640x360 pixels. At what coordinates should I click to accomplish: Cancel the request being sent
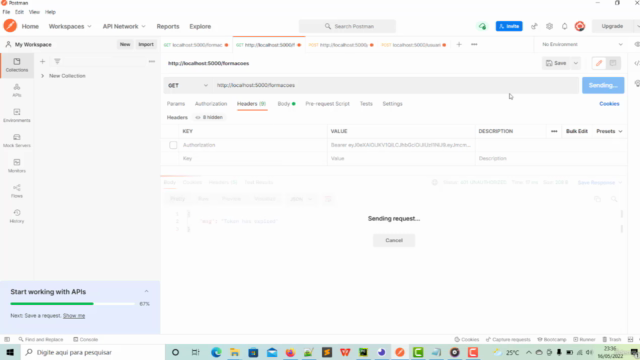tap(394, 240)
